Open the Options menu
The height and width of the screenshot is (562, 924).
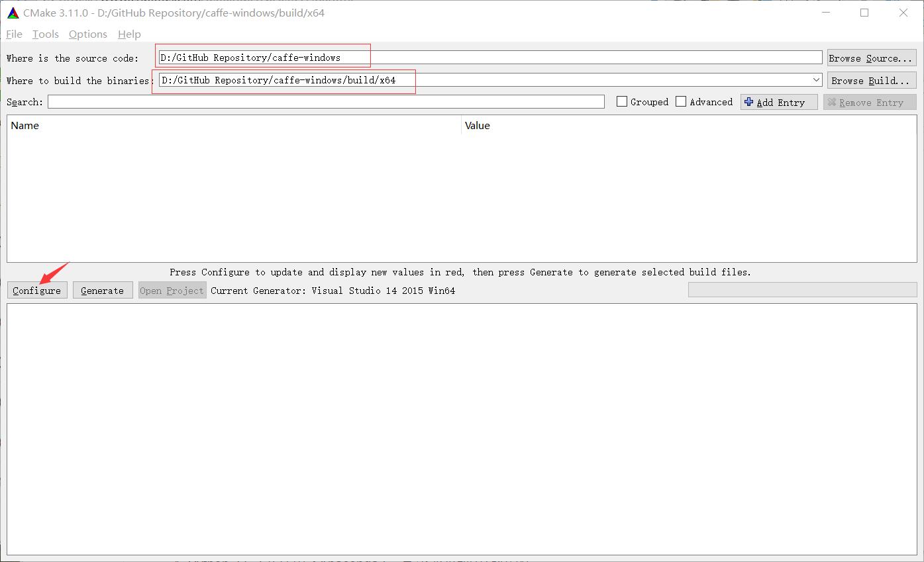pyautogui.click(x=88, y=34)
